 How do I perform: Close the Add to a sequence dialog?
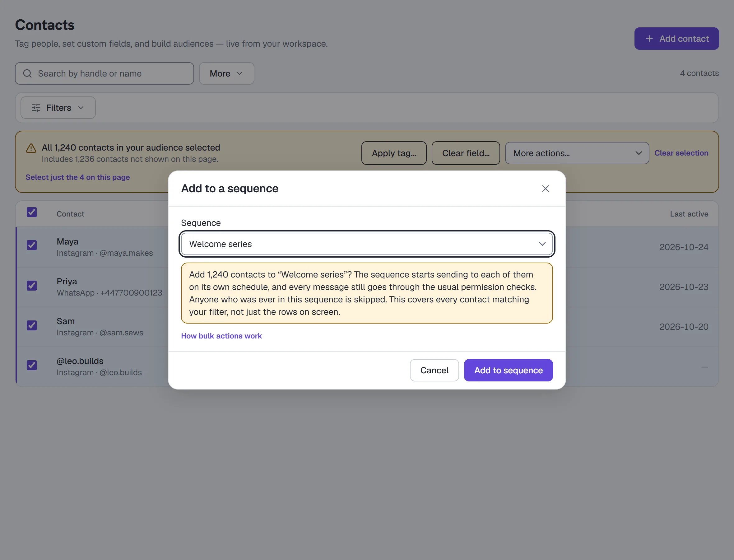coord(545,189)
